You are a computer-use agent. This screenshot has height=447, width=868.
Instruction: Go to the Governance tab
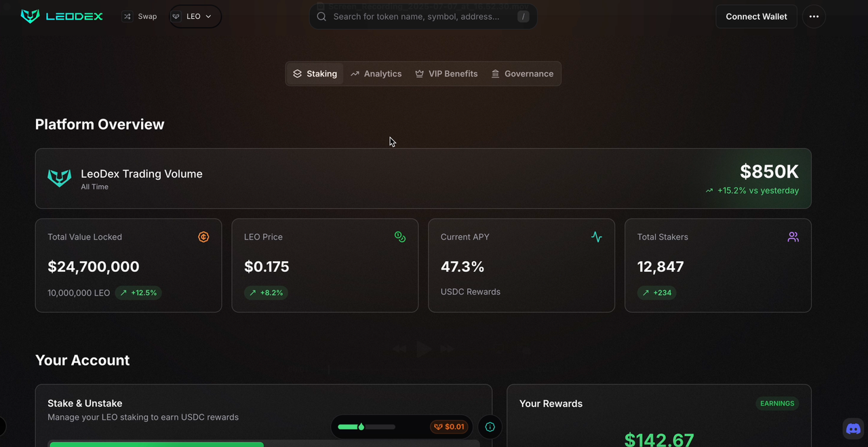click(x=522, y=74)
